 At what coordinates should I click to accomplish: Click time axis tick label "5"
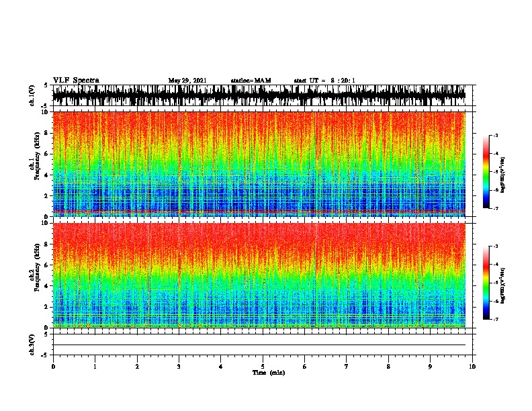click(263, 366)
